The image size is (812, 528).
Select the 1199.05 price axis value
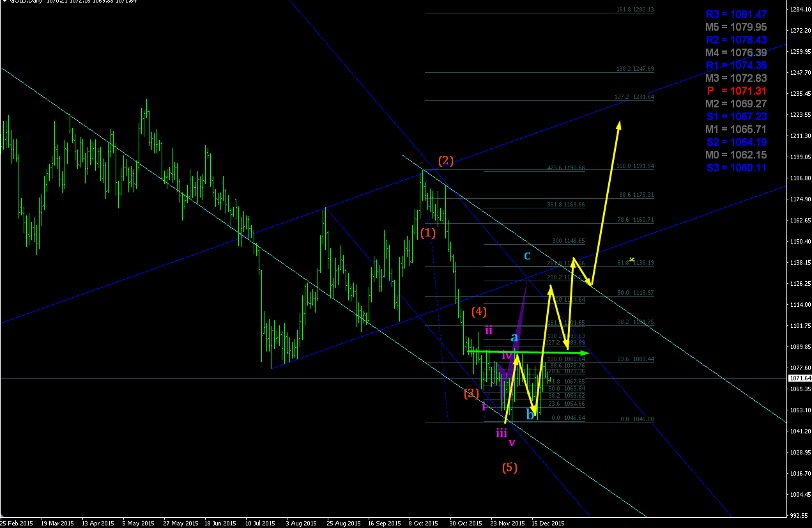pyautogui.click(x=800, y=157)
